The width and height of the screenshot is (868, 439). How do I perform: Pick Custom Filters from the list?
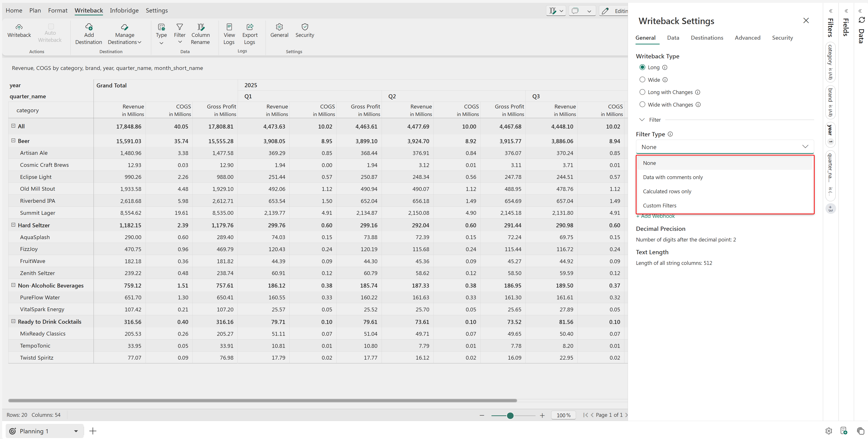(659, 206)
